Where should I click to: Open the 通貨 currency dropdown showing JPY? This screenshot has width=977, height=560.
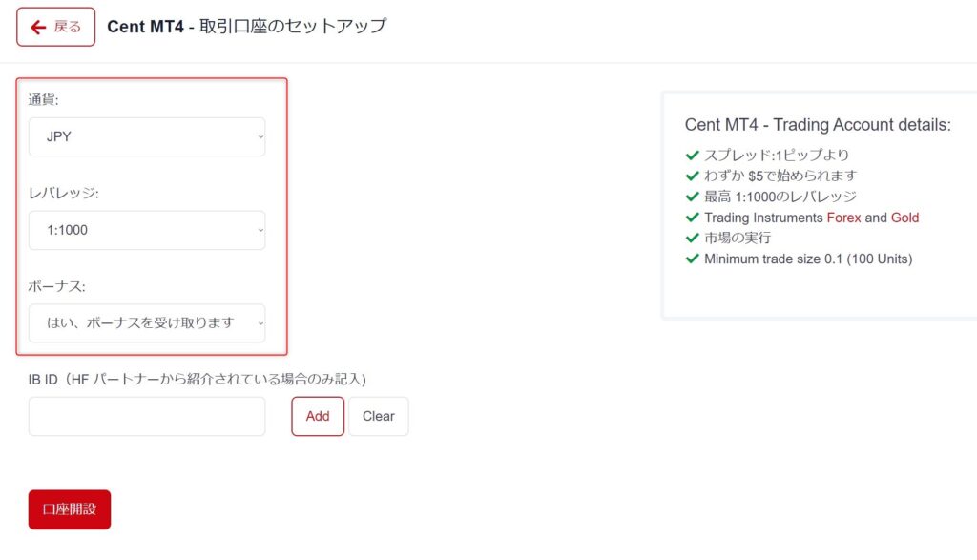click(147, 137)
